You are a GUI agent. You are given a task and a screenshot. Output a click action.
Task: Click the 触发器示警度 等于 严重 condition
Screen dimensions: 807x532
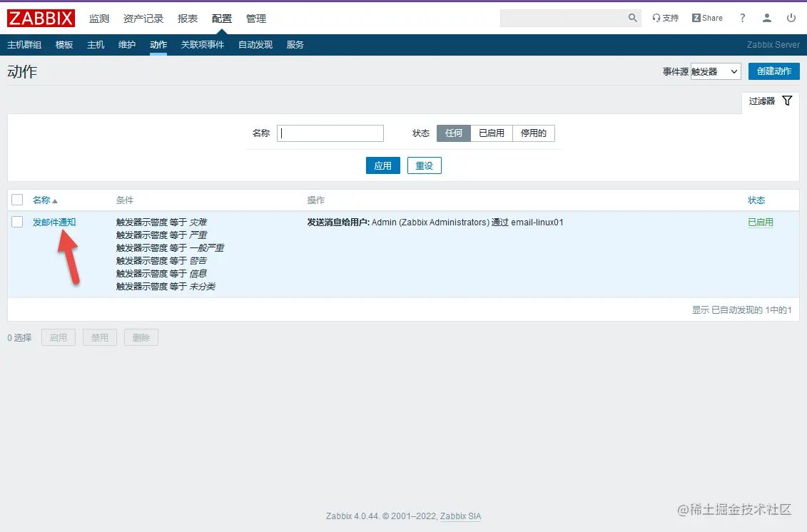[161, 235]
